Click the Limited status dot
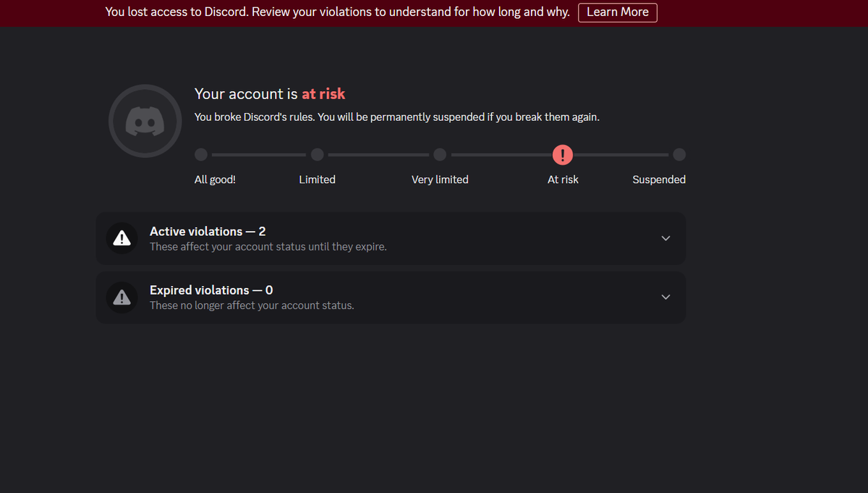 317,154
